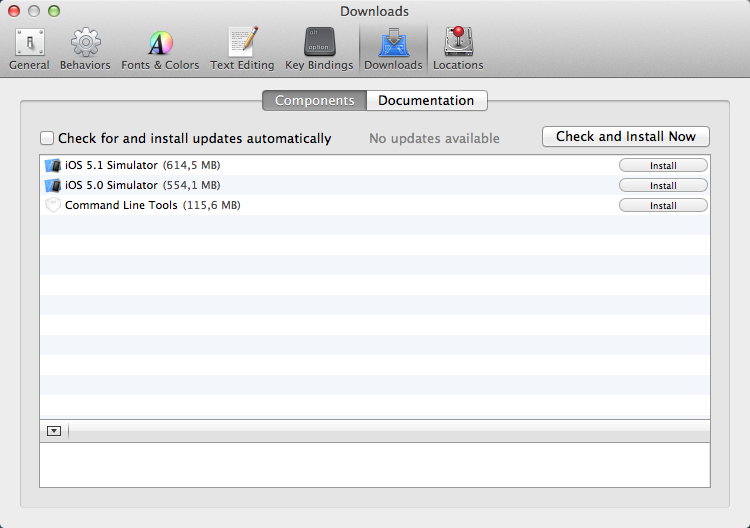
Task: Click the iOS 5.1 Simulator icon
Action: (x=53, y=165)
